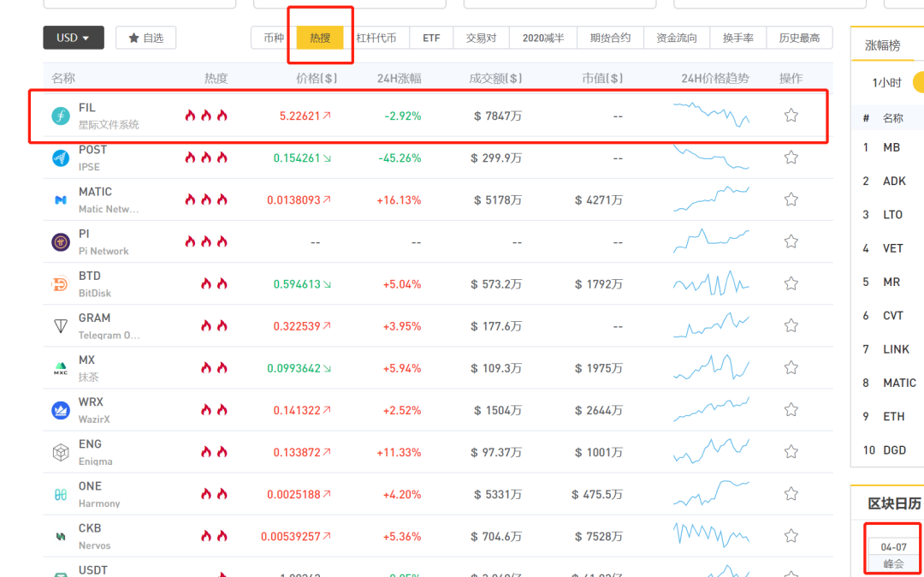Open DGD in gainers list

click(895, 450)
